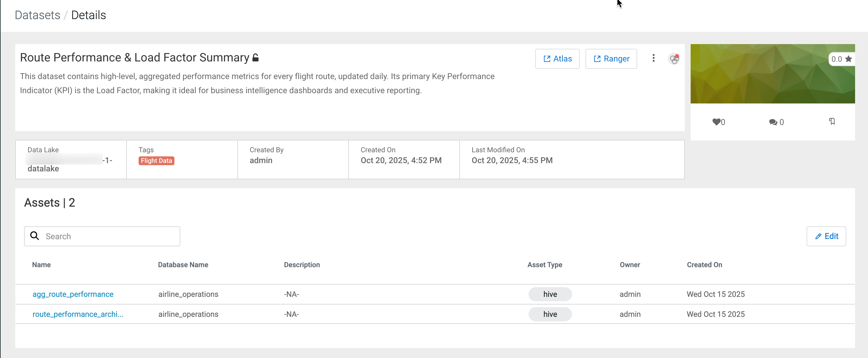Image resolution: width=868 pixels, height=358 pixels.
Task: Bookmark this dataset
Action: [x=832, y=121]
